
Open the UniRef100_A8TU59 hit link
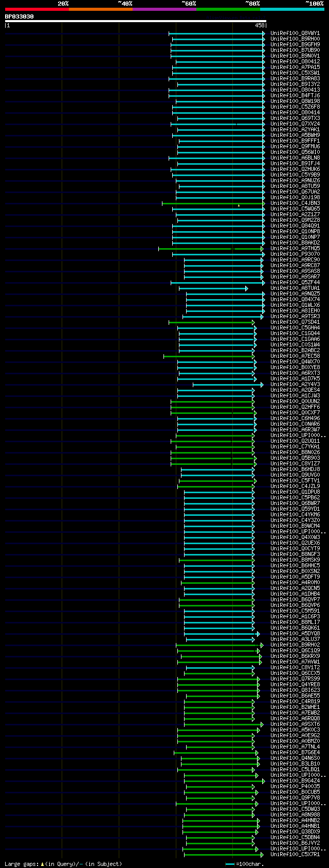[x=295, y=186]
